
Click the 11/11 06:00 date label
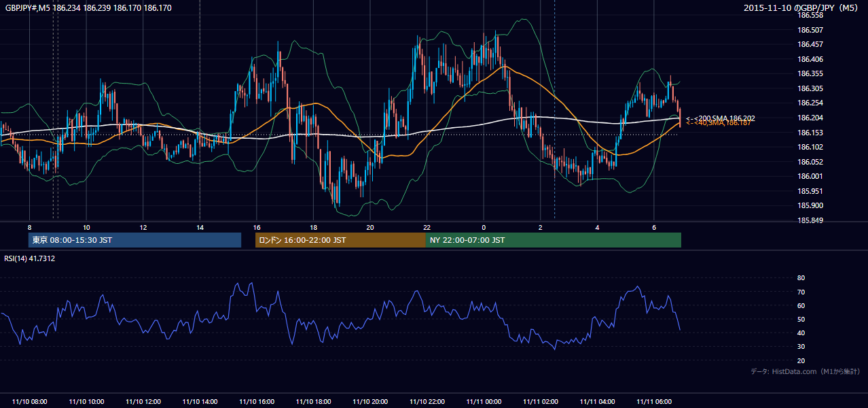coord(654,402)
